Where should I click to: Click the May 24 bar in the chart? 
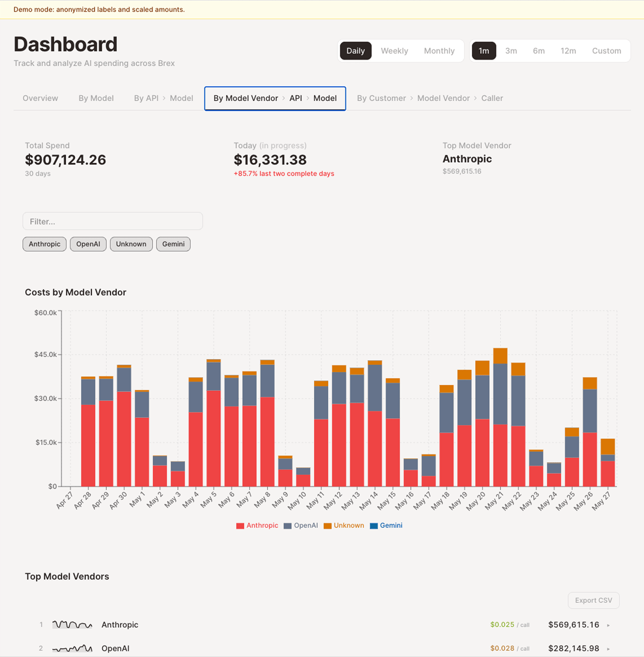tap(554, 474)
